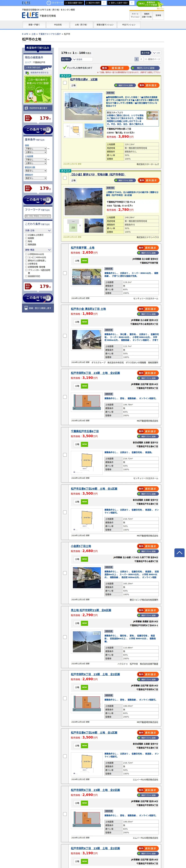Open the 松戸市牧の原V main photo

point(84,106)
